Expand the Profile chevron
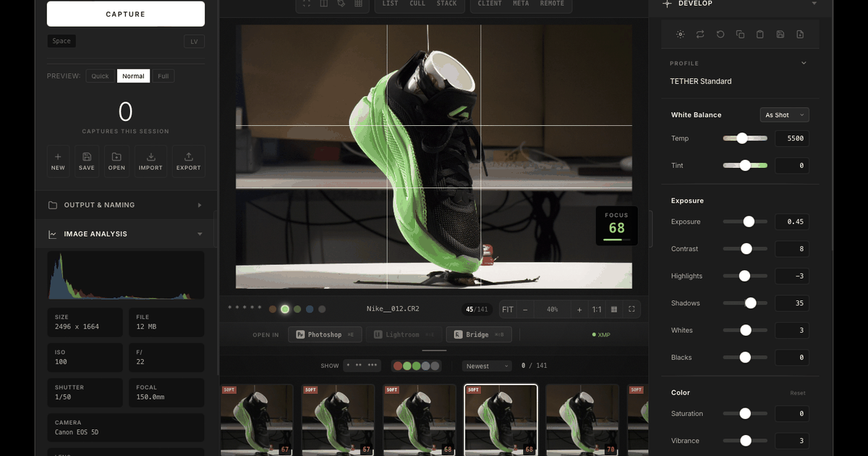 point(804,63)
